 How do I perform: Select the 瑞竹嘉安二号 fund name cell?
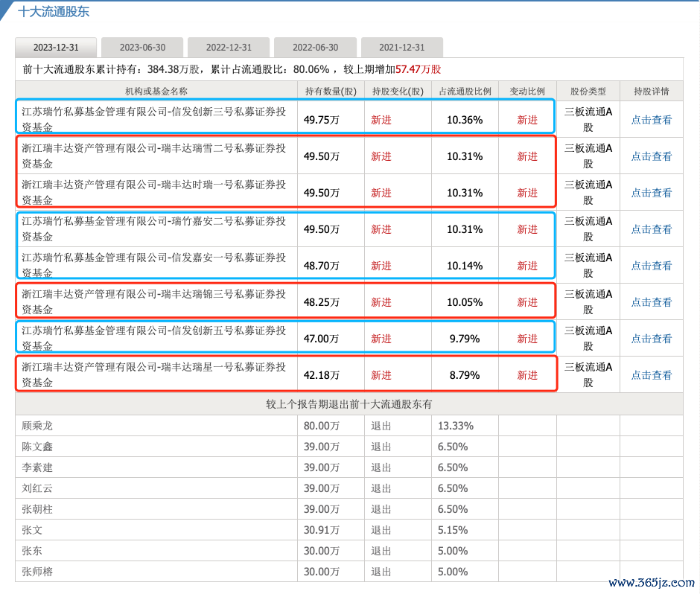[156, 229]
